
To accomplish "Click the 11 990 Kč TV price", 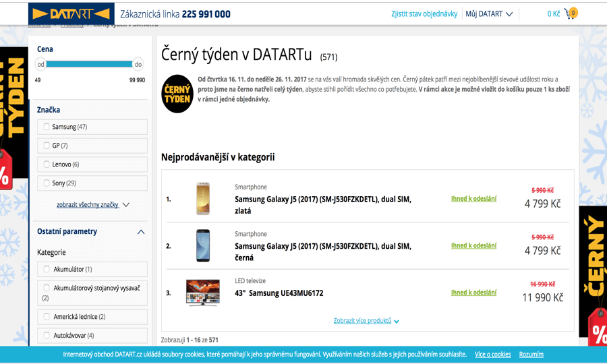I will click(543, 297).
